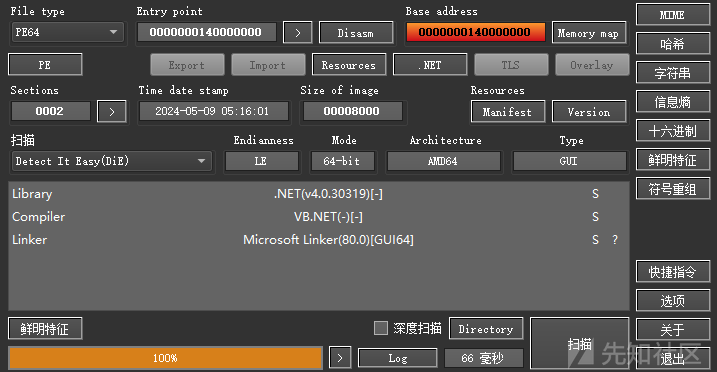Click the 100% scan progress bar

coord(165,358)
